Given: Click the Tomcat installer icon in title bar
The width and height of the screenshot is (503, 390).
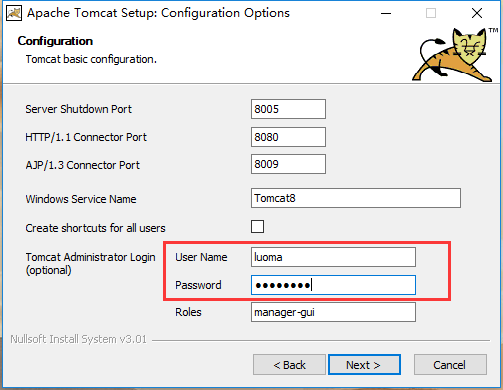Looking at the screenshot, I should tap(14, 13).
